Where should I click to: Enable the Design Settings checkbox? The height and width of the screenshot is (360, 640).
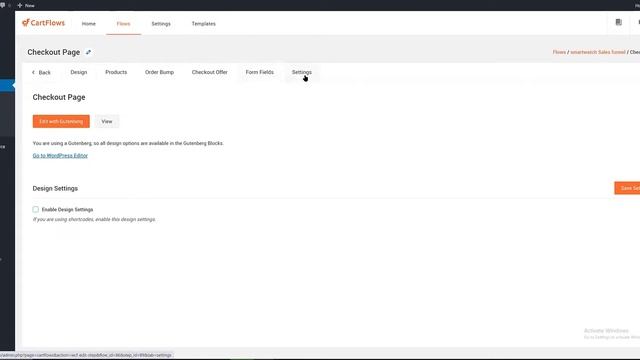point(36,209)
